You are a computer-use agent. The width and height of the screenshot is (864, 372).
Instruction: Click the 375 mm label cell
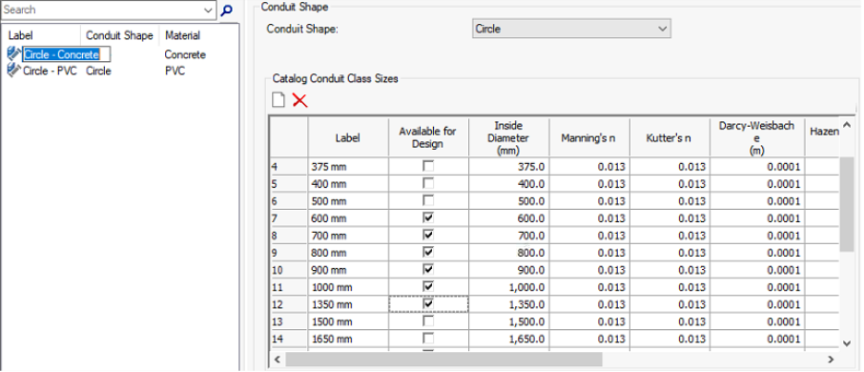[x=348, y=166]
